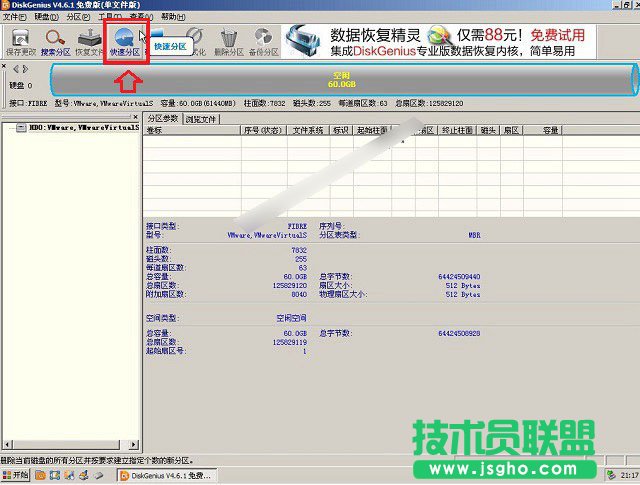Click the 磁头数 value 255
The height and width of the screenshot is (485, 640).
301,259
